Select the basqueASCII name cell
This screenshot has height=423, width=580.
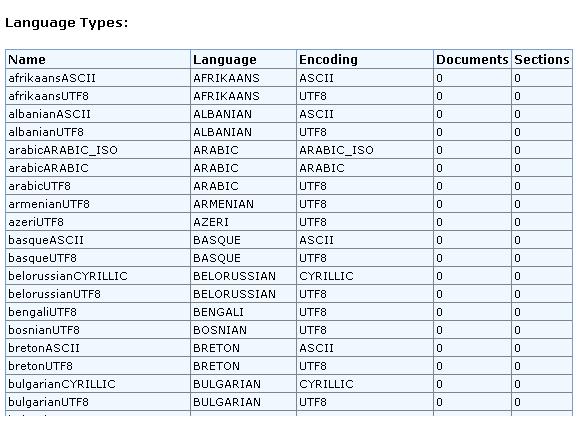[98, 240]
